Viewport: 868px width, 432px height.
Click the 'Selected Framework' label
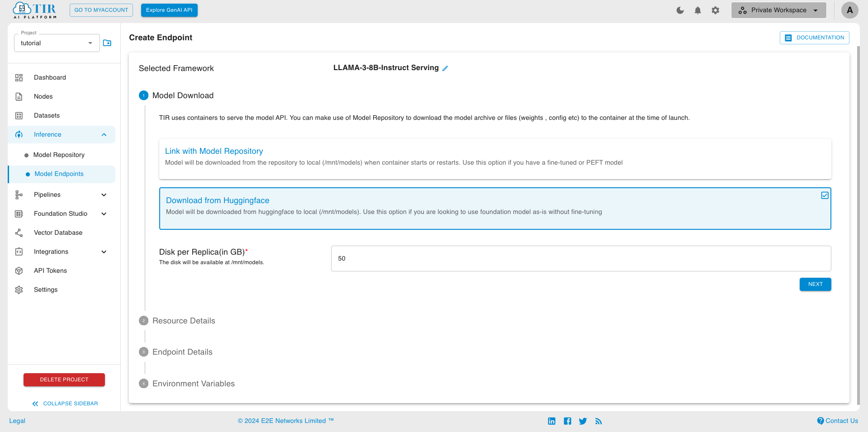click(x=176, y=69)
